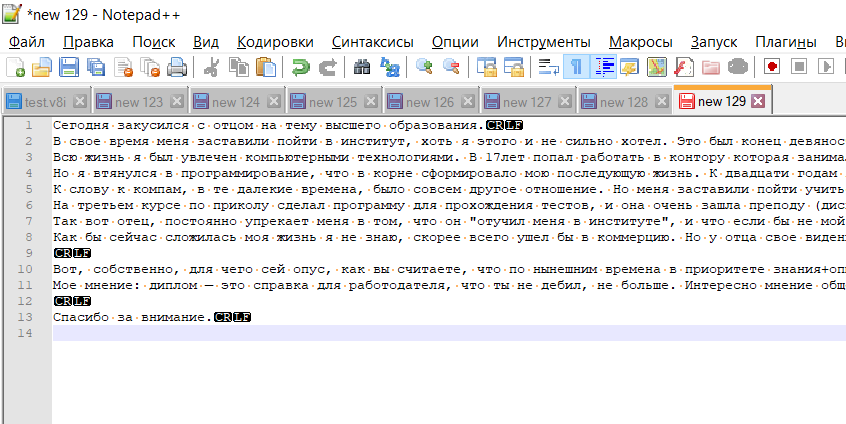Image resolution: width=846 pixels, height=424 pixels.
Task: Open Find with the binoculars icon
Action: click(362, 67)
